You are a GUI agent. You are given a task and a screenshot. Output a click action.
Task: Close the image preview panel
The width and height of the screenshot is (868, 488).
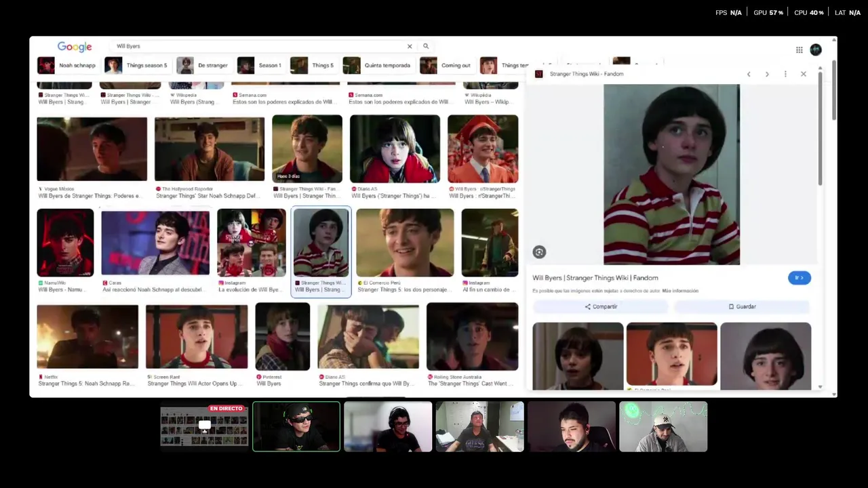(x=804, y=74)
